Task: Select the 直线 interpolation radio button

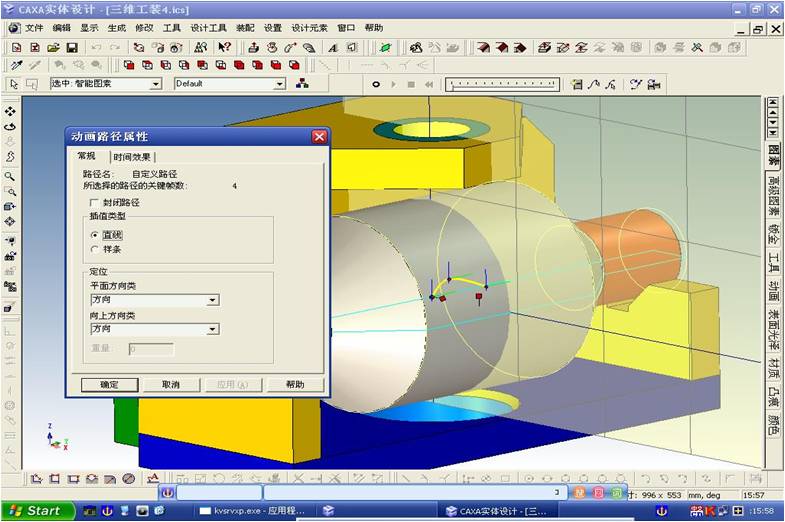Action: tap(95, 234)
